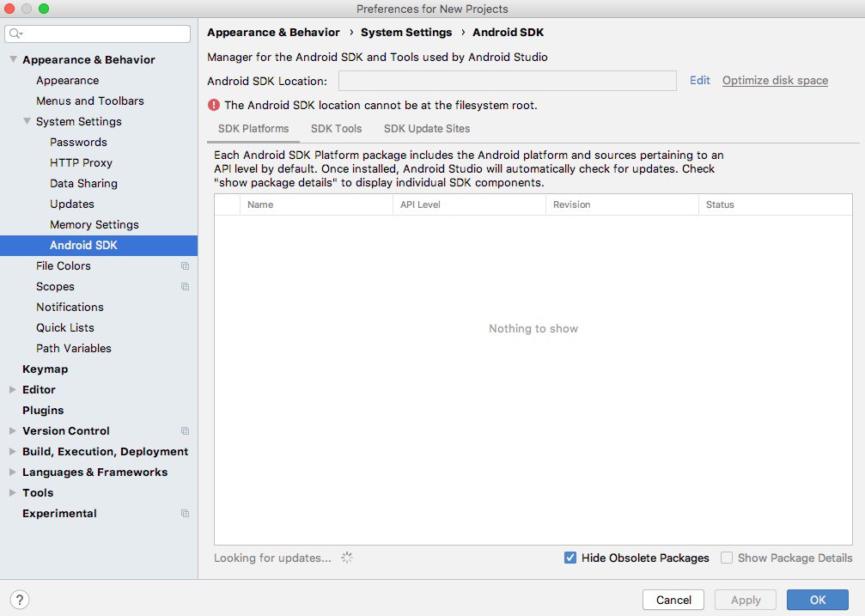Click the Edit link for SDK location
The image size is (865, 616).
click(699, 81)
